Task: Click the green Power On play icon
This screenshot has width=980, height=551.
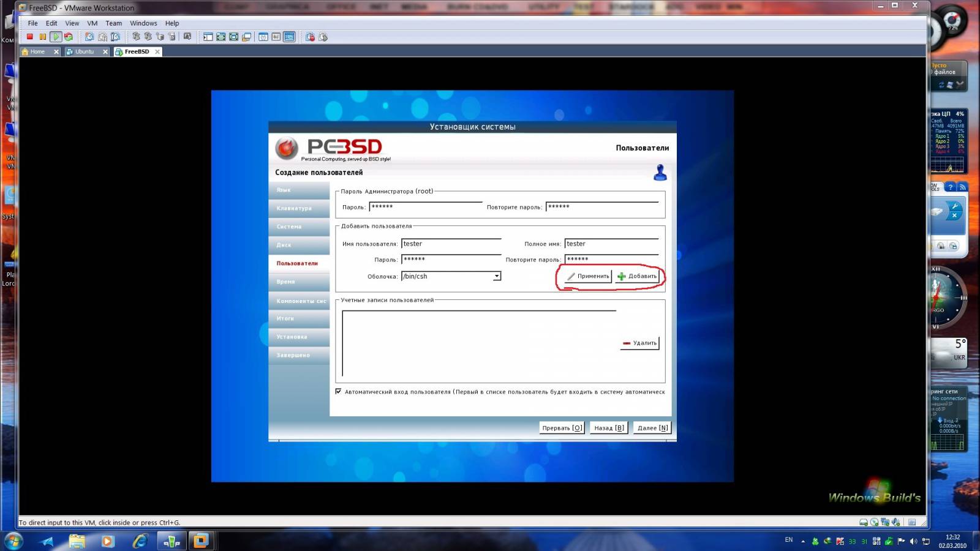Action: (56, 37)
